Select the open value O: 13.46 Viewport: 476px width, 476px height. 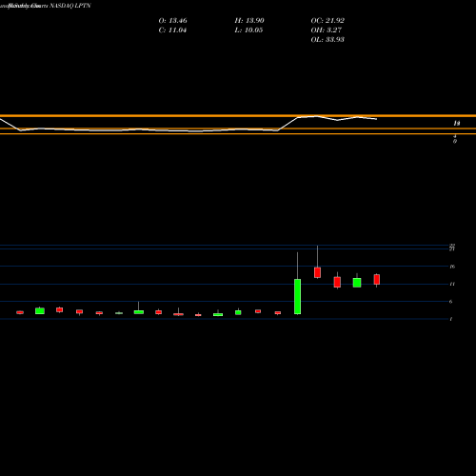click(x=172, y=21)
